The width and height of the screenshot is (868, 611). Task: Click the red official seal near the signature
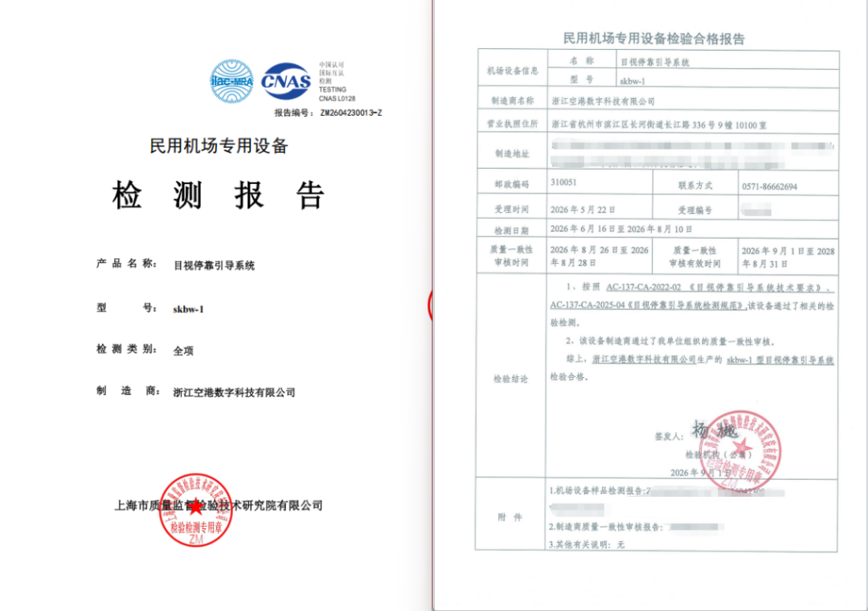(739, 452)
